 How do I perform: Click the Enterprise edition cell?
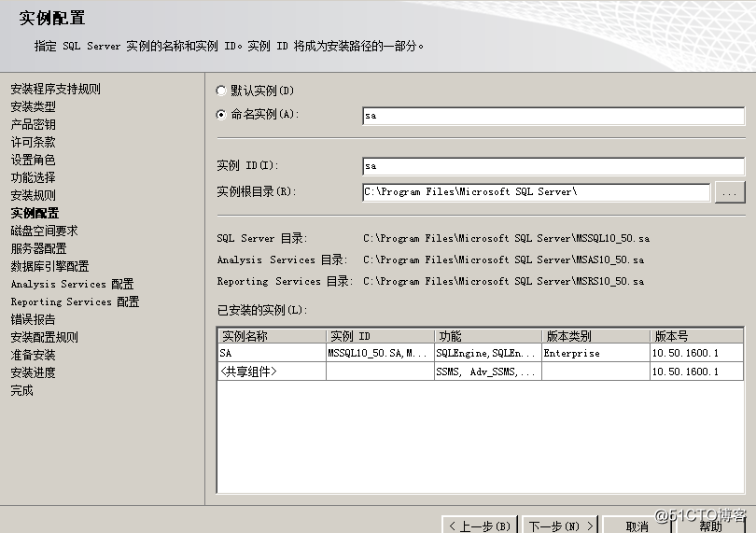tap(596, 353)
